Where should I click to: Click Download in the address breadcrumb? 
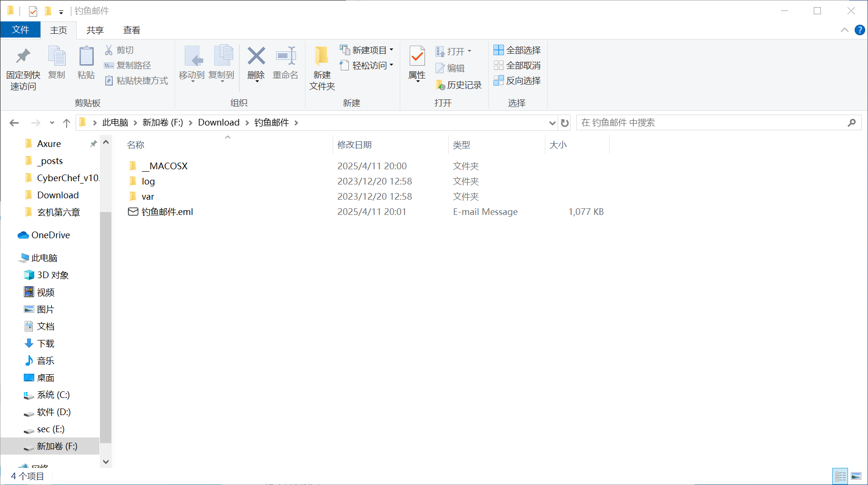tap(218, 123)
